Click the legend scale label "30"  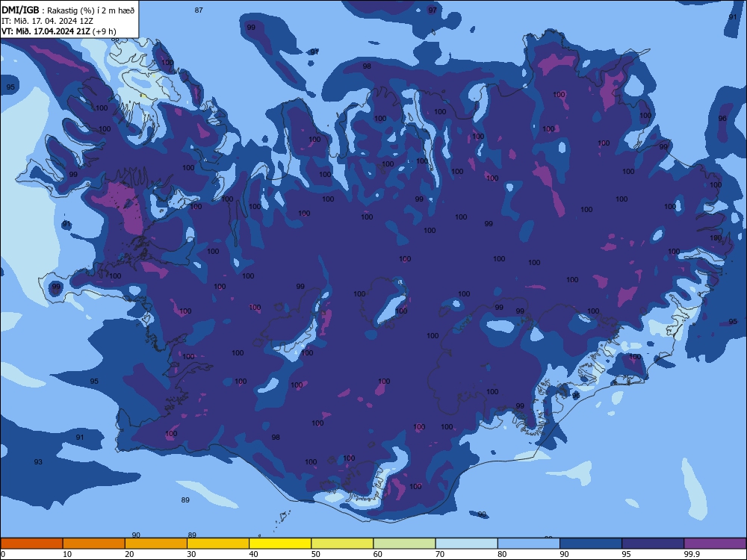[191, 554]
